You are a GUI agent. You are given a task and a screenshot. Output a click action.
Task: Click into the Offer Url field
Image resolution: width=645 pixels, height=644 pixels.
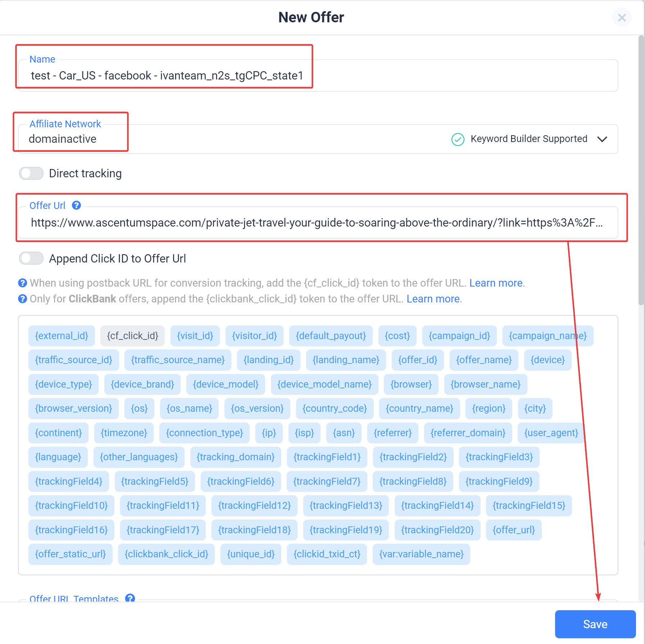tap(318, 223)
